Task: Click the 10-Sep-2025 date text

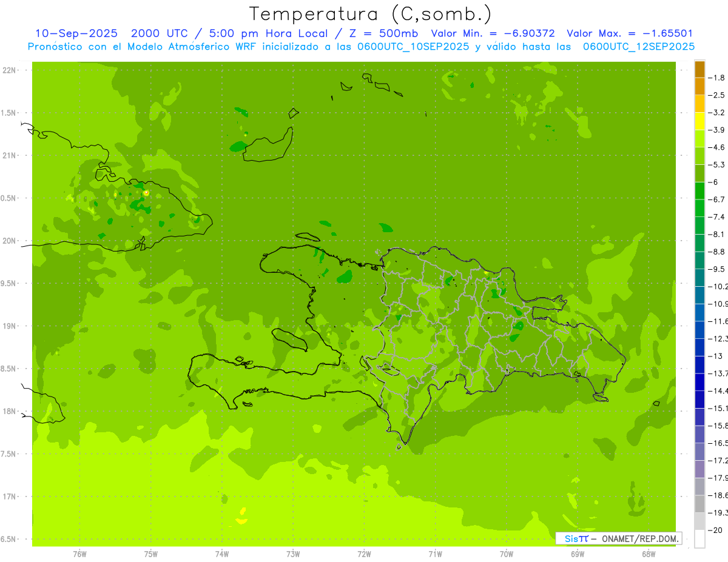Action: pos(76,33)
